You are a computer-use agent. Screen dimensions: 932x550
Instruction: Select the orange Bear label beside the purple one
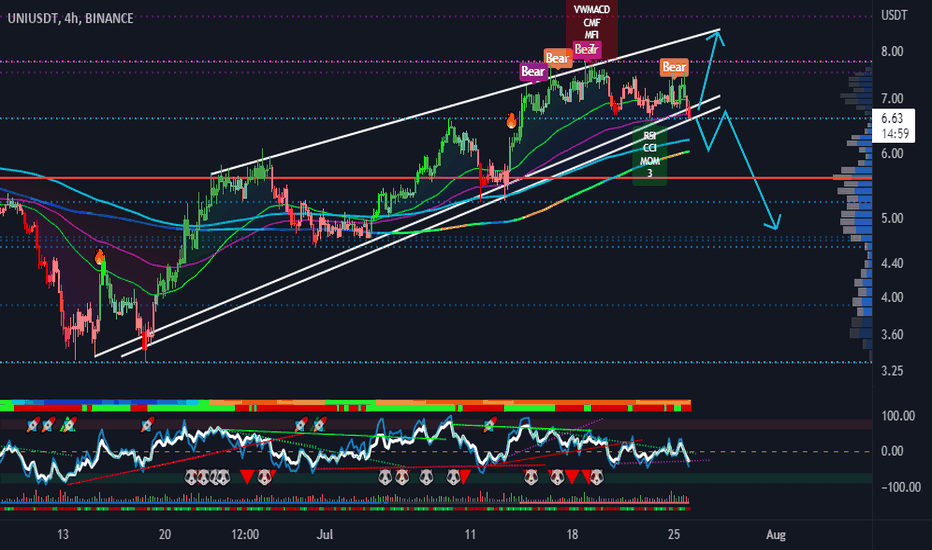(558, 58)
